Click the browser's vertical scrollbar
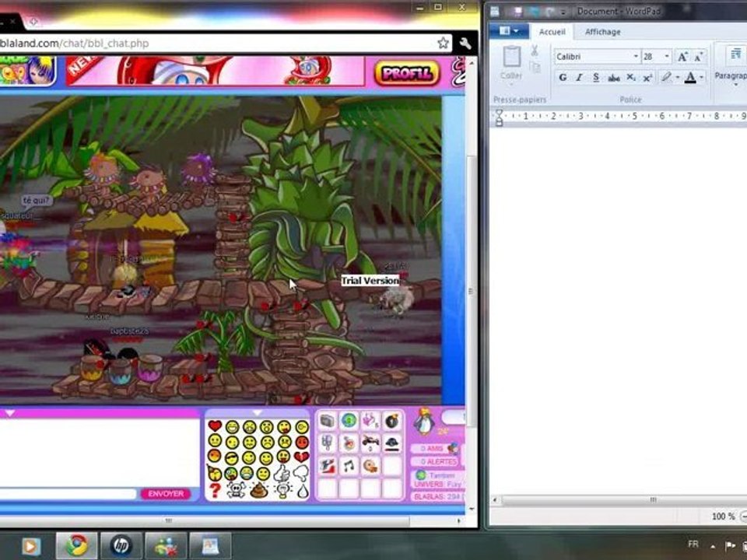Viewport: 747px width, 560px height. click(471, 290)
